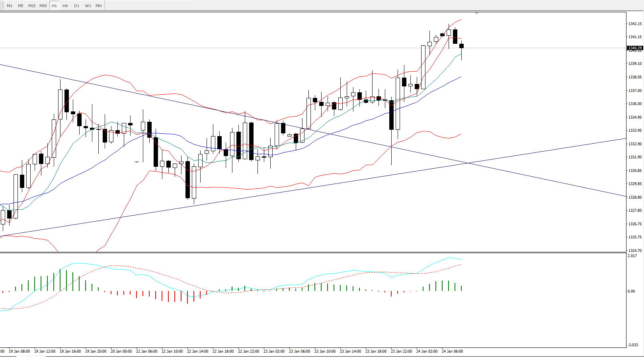Screen dimensions: 644x357
Task: Choose the W1 weekly timeframe
Action: click(x=88, y=6)
